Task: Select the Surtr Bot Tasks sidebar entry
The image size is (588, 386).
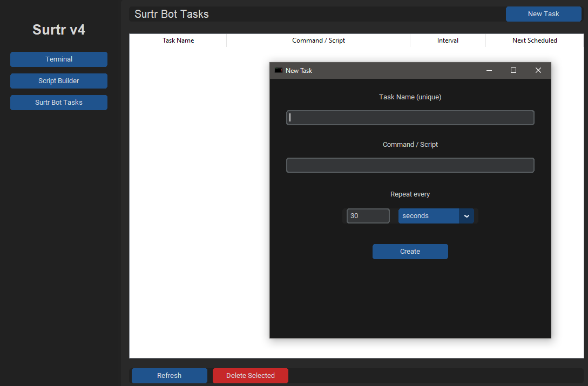Action: [58, 102]
